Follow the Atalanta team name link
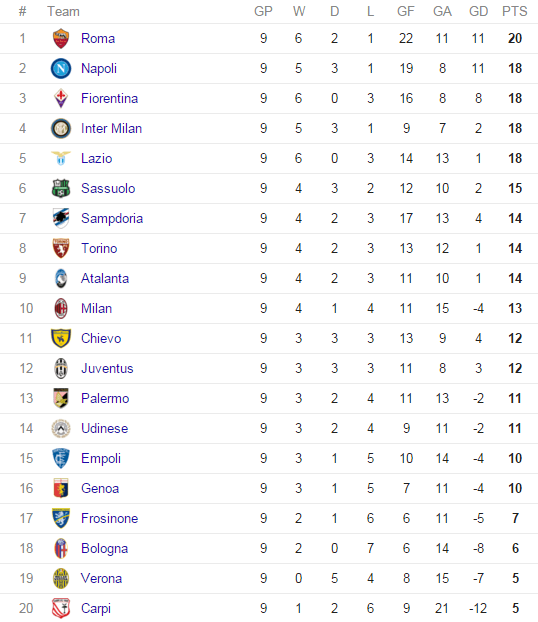Viewport: 538px width, 622px height. pyautogui.click(x=105, y=278)
